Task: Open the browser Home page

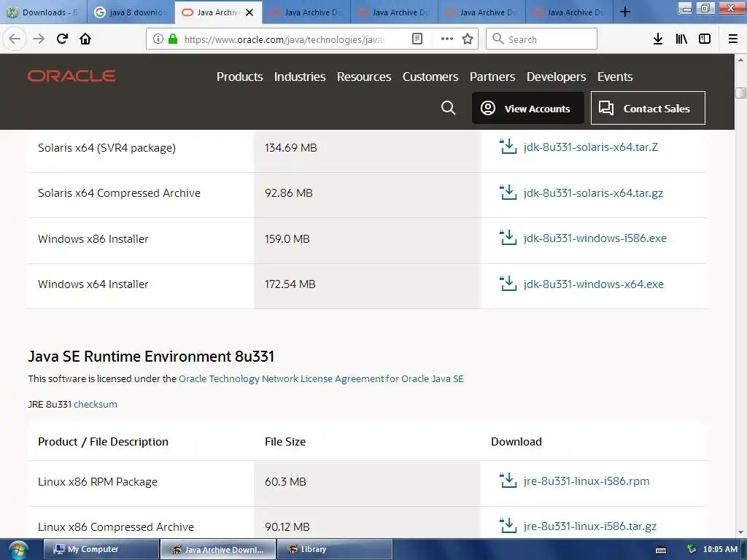Action: point(85,39)
